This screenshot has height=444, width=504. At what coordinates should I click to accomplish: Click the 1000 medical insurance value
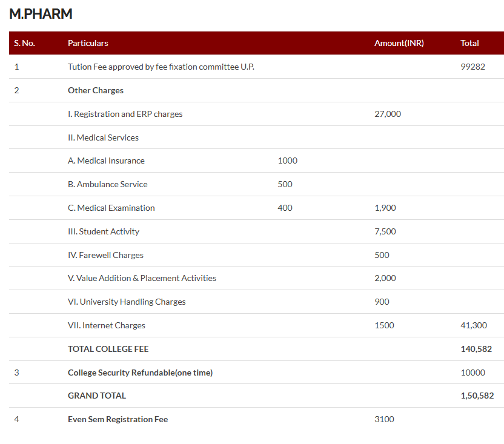[287, 161]
